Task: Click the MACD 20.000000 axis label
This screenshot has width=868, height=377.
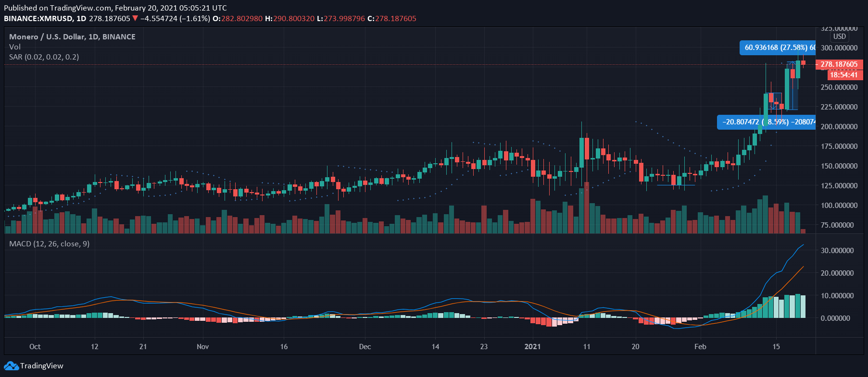Action: point(837,273)
